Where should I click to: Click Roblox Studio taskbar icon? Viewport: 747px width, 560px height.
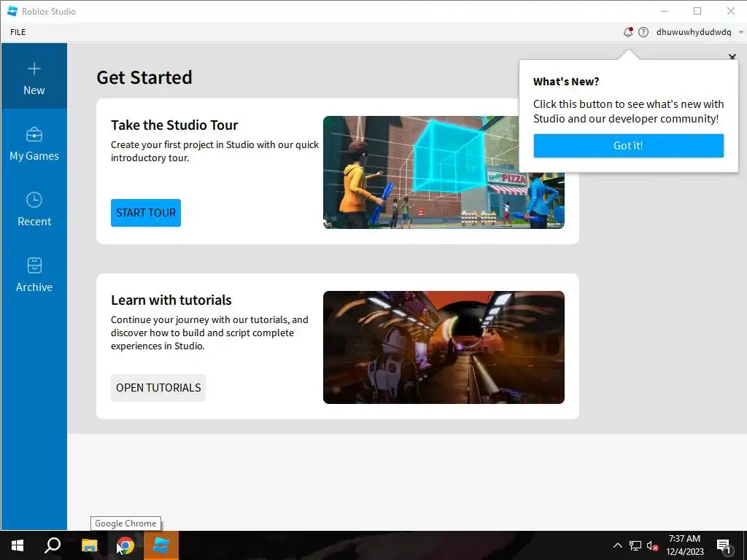coord(161,545)
